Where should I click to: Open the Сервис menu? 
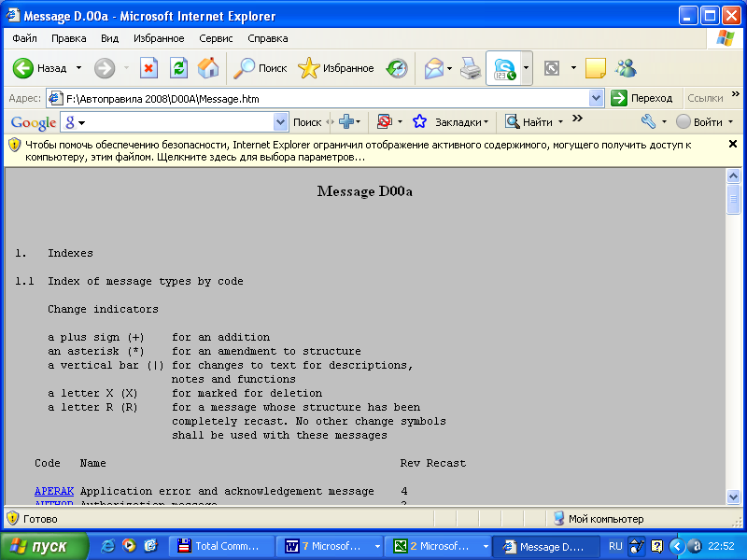click(x=216, y=38)
